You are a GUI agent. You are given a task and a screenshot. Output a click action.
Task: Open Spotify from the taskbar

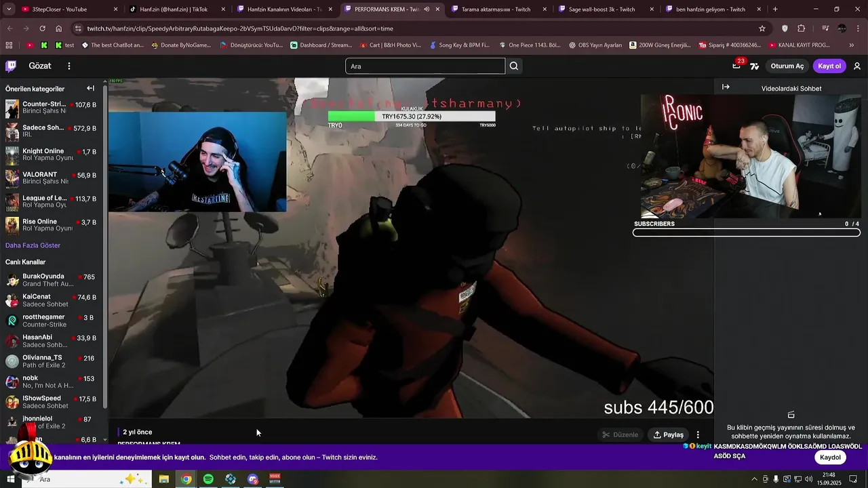point(208,479)
